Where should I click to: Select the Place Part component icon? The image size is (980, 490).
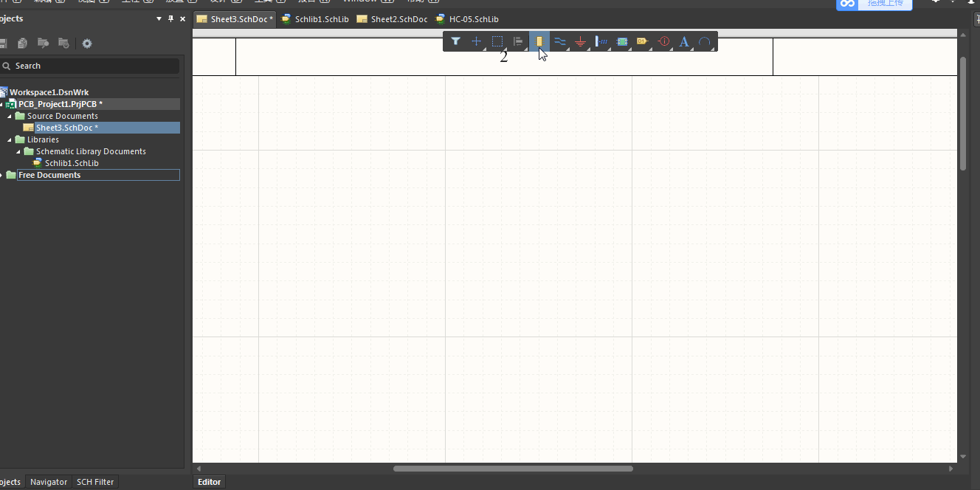point(539,41)
